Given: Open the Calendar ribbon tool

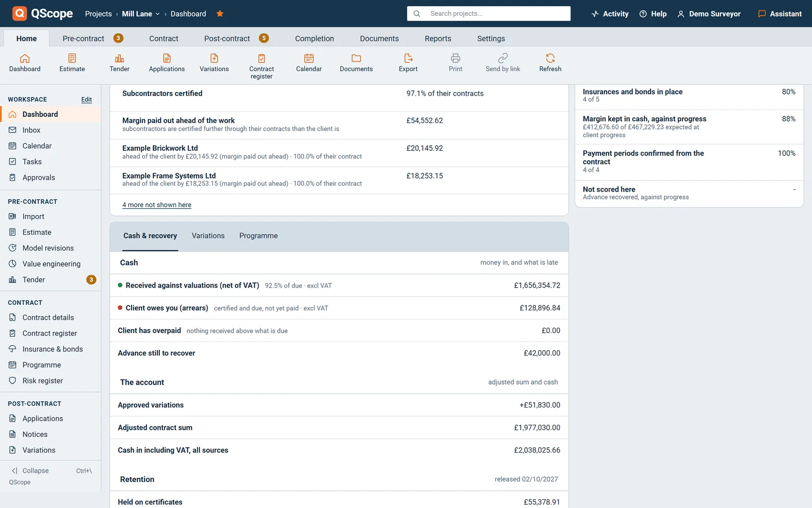Looking at the screenshot, I should point(309,63).
